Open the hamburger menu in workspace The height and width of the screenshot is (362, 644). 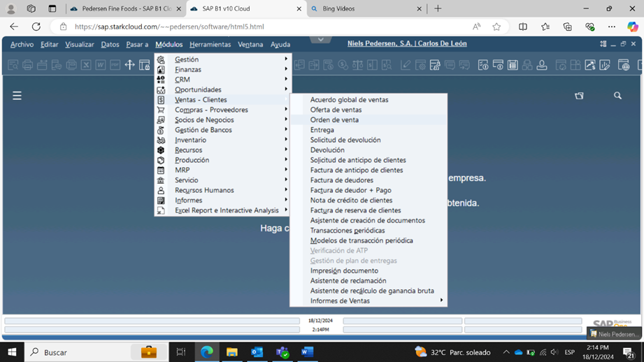(x=17, y=96)
